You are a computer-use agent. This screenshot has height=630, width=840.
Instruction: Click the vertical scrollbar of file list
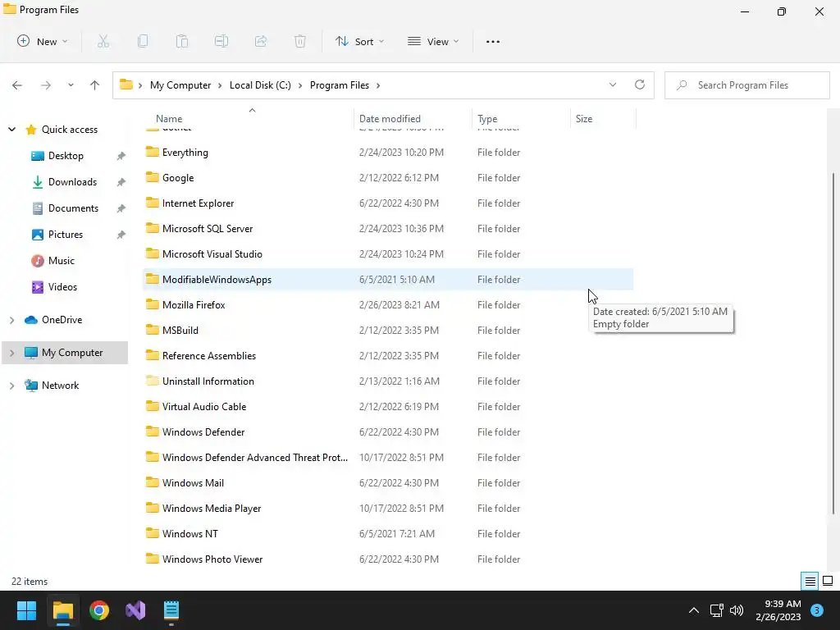tap(833, 343)
